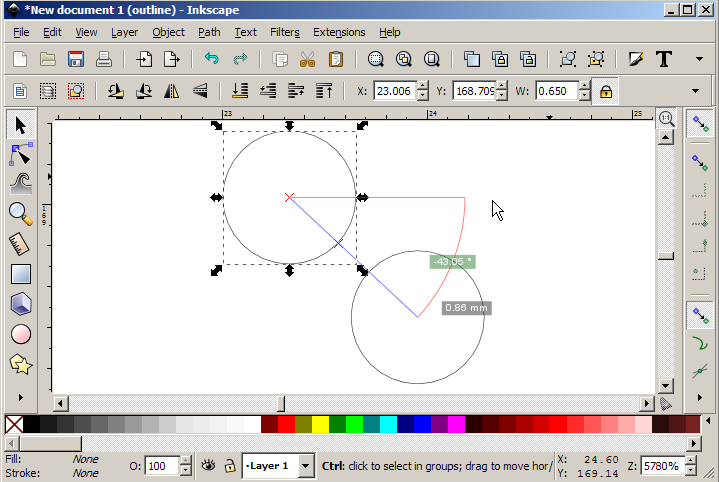Click the X coordinate input field
This screenshot has width=719, height=482.
(x=394, y=91)
